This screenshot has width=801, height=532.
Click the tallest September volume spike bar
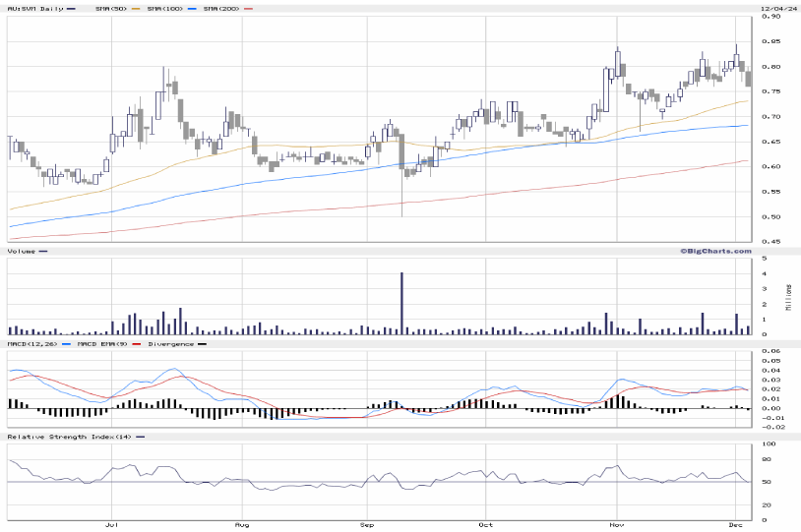point(401,303)
